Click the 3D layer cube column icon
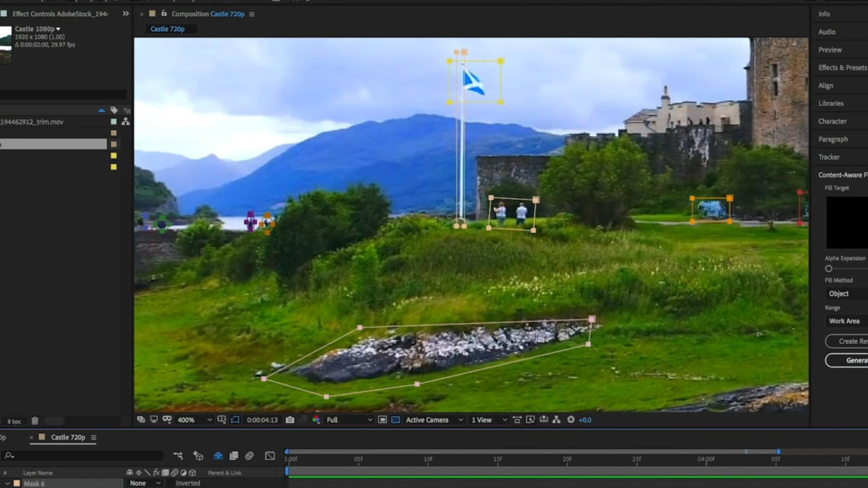 pyautogui.click(x=192, y=473)
